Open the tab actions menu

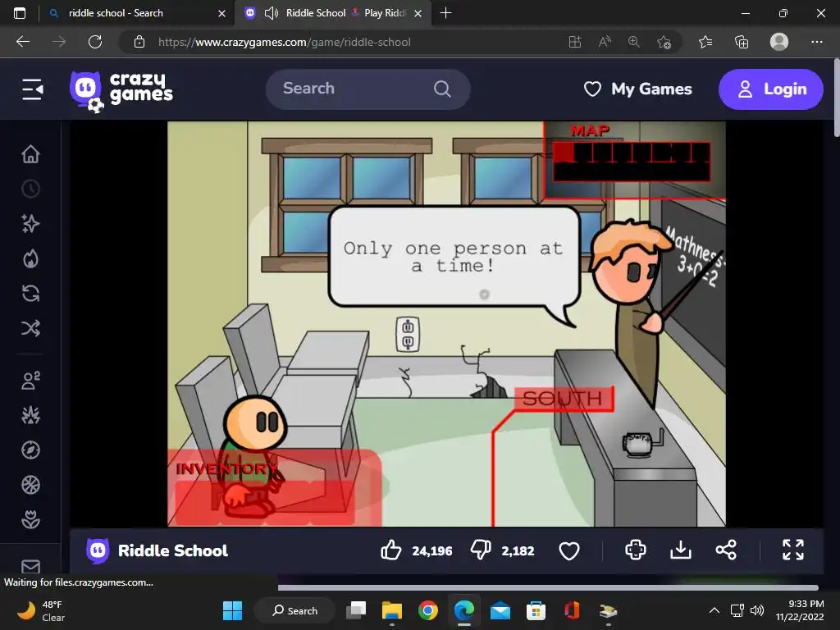click(20, 13)
